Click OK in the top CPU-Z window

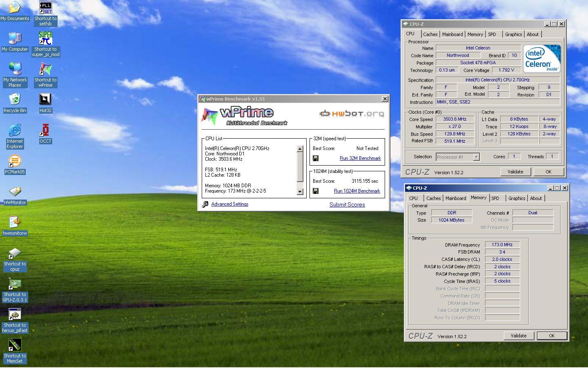click(x=548, y=172)
